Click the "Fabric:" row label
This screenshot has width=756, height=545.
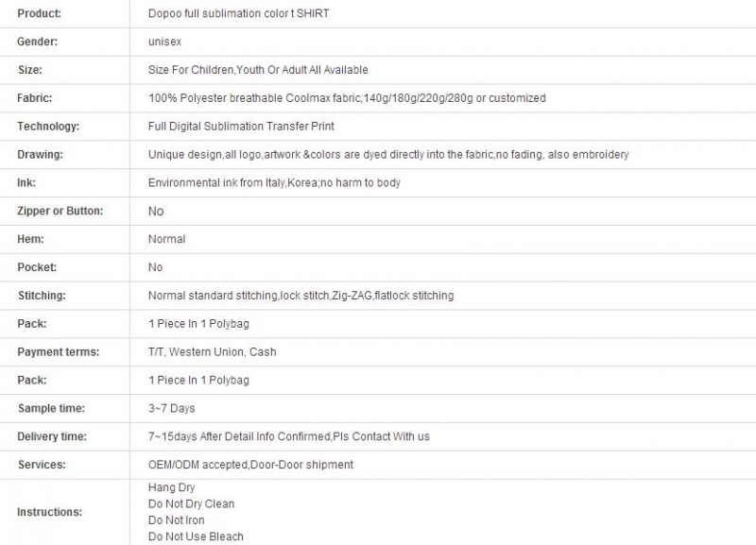click(x=34, y=98)
